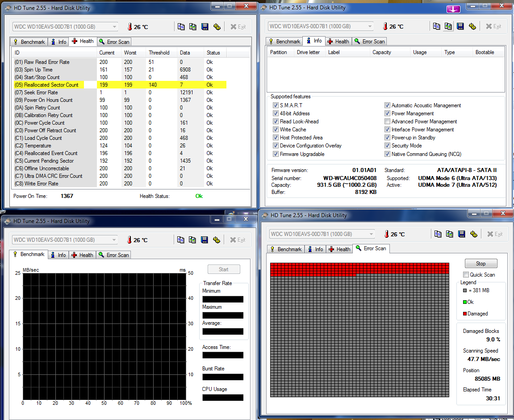Click Capacity column header in Info window
The width and height of the screenshot is (514, 420).
click(x=389, y=52)
